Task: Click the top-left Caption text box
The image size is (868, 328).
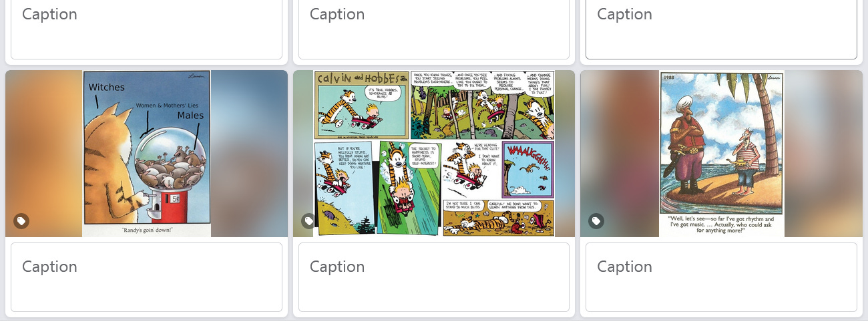Action: 146,29
